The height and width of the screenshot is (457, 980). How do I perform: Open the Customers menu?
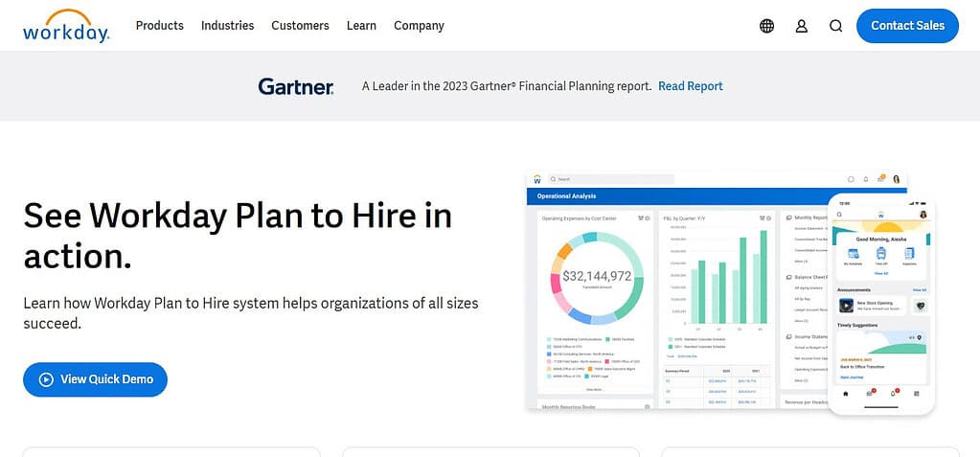[300, 26]
